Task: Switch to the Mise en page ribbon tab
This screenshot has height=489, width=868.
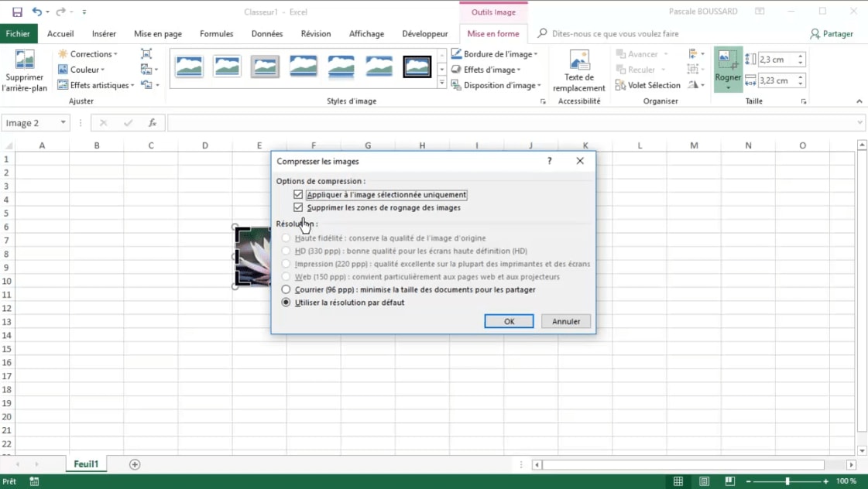Action: click(158, 33)
